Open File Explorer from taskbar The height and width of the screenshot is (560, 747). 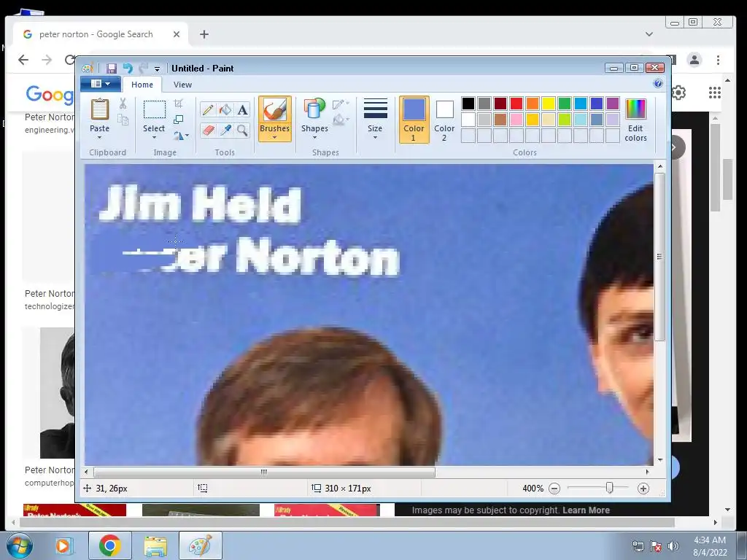pos(155,545)
